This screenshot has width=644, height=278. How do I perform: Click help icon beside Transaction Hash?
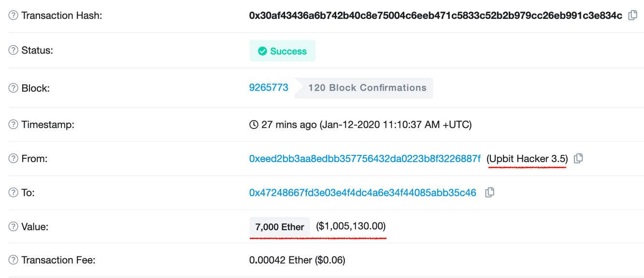(x=13, y=15)
